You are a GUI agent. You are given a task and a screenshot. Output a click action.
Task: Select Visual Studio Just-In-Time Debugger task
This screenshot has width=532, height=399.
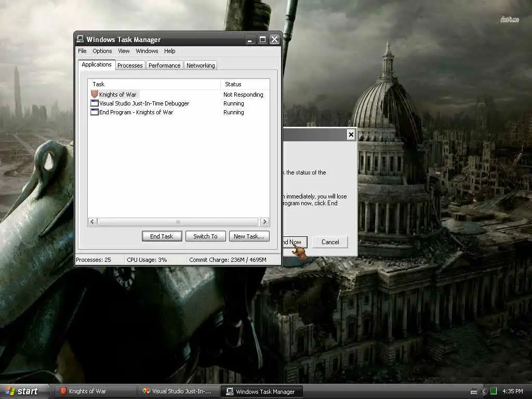pyautogui.click(x=179, y=103)
